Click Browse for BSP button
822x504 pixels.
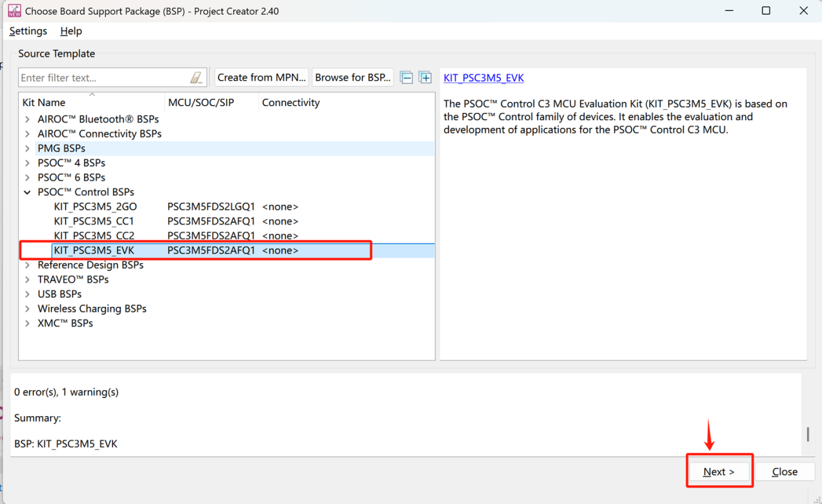[353, 78]
